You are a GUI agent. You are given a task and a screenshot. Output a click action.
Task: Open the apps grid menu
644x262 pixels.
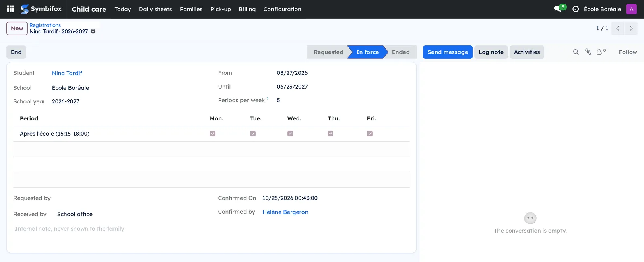tap(11, 9)
